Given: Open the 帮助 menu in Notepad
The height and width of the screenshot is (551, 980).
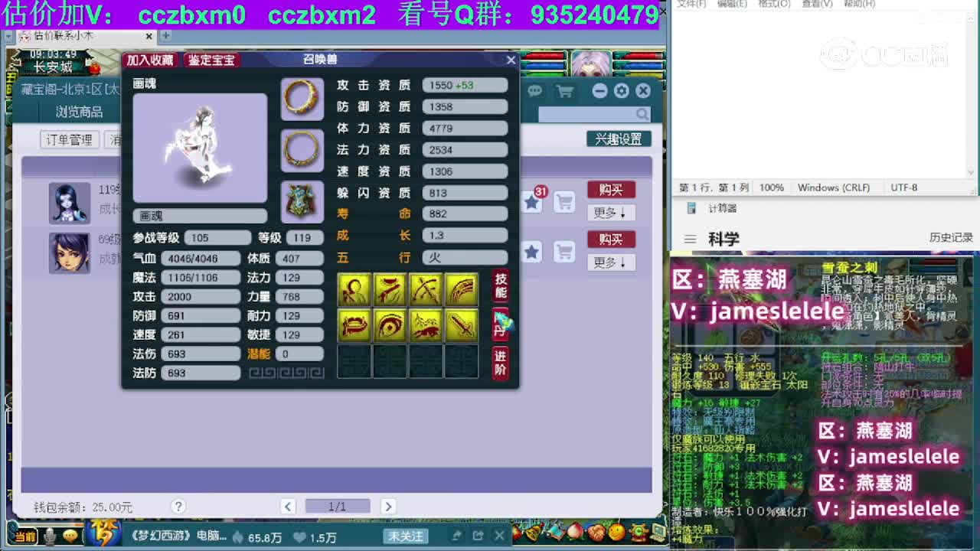Looking at the screenshot, I should [859, 4].
